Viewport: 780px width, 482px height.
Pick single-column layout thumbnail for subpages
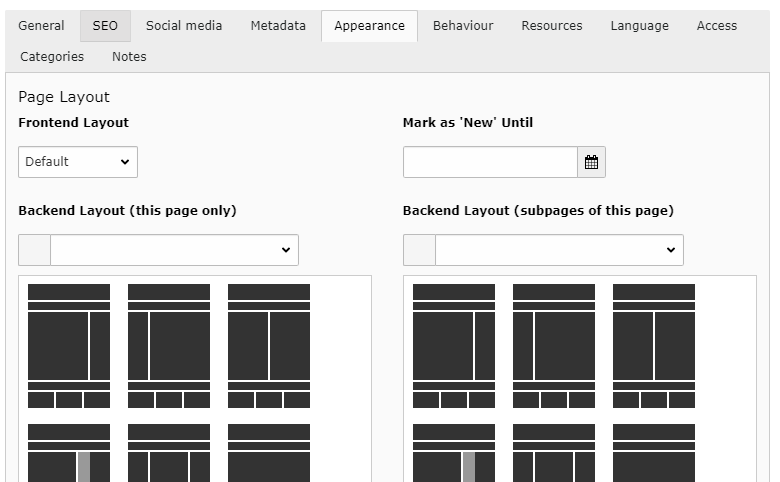[654, 453]
